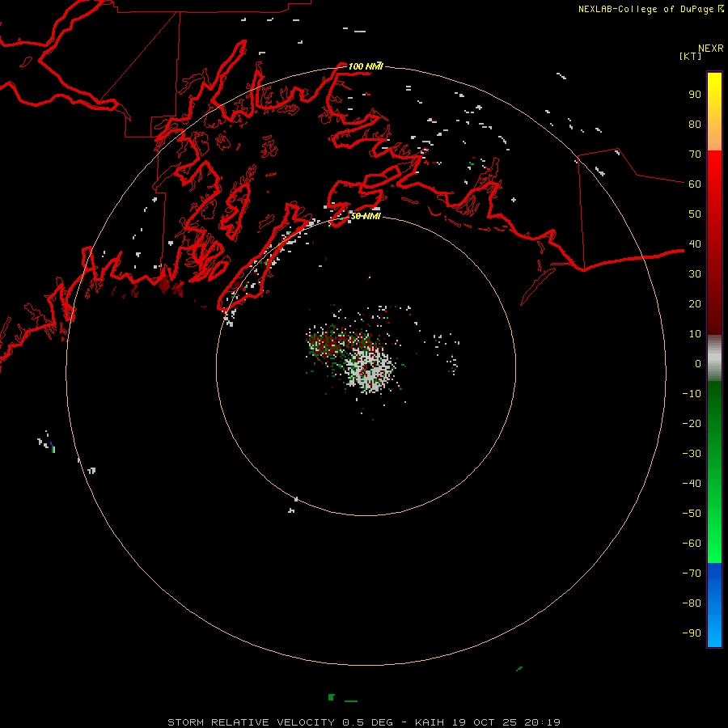Click the [KT] units label

coord(690,56)
